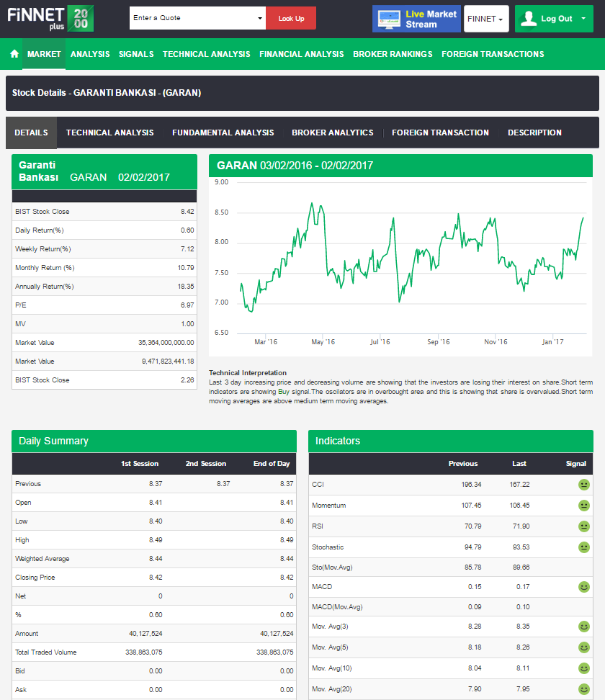Viewport: 605px width, 700px height.
Task: Click the Buy signal word in interpretation
Action: [x=284, y=392]
